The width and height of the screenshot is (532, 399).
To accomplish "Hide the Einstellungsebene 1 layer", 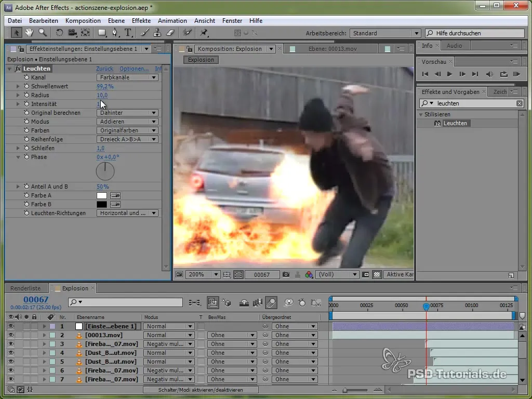I will tap(11, 326).
